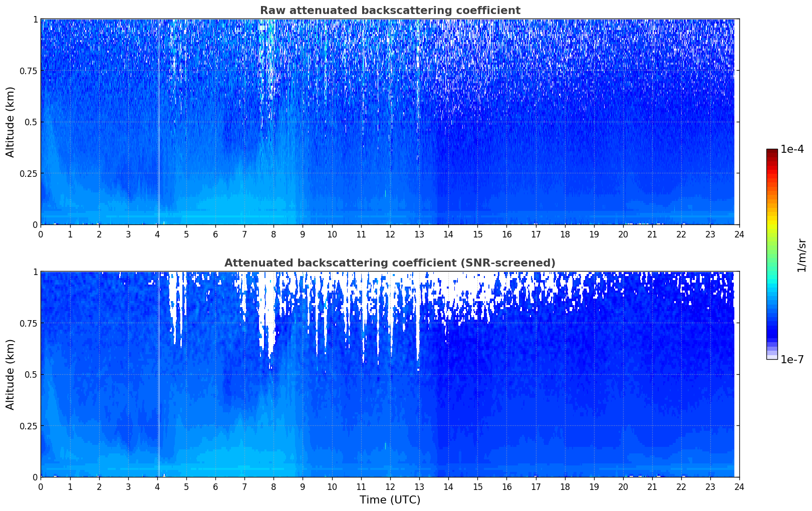Viewport: 812px width, 511px height.
Task: Click the bottom plot's "Altitude (km)" label
Action: click(x=11, y=374)
